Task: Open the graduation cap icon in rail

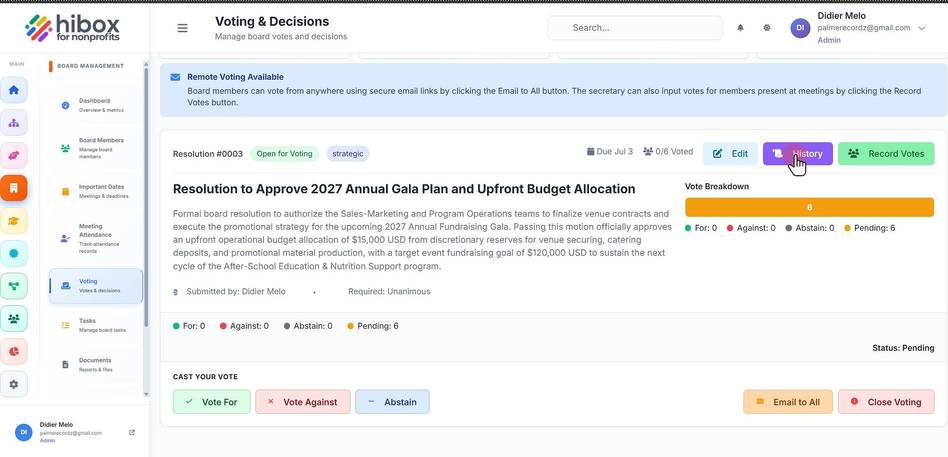Action: point(14,221)
